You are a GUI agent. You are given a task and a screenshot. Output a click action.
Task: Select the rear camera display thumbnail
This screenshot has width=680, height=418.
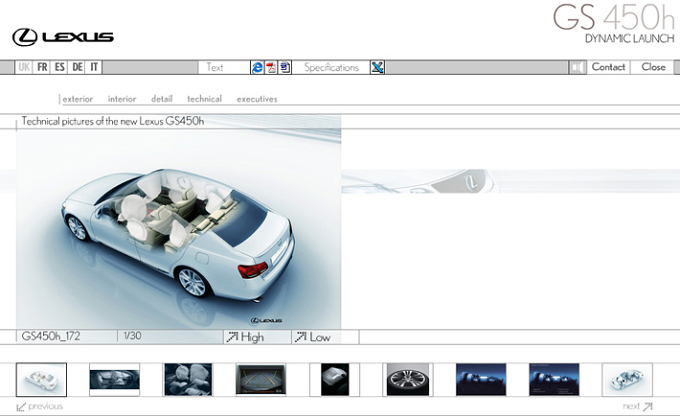tap(261, 380)
